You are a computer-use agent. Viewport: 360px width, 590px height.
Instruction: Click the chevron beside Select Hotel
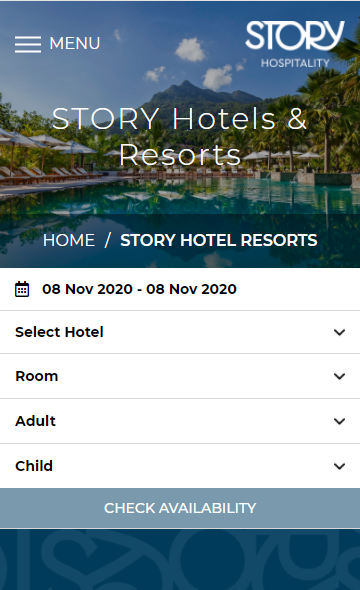point(339,332)
